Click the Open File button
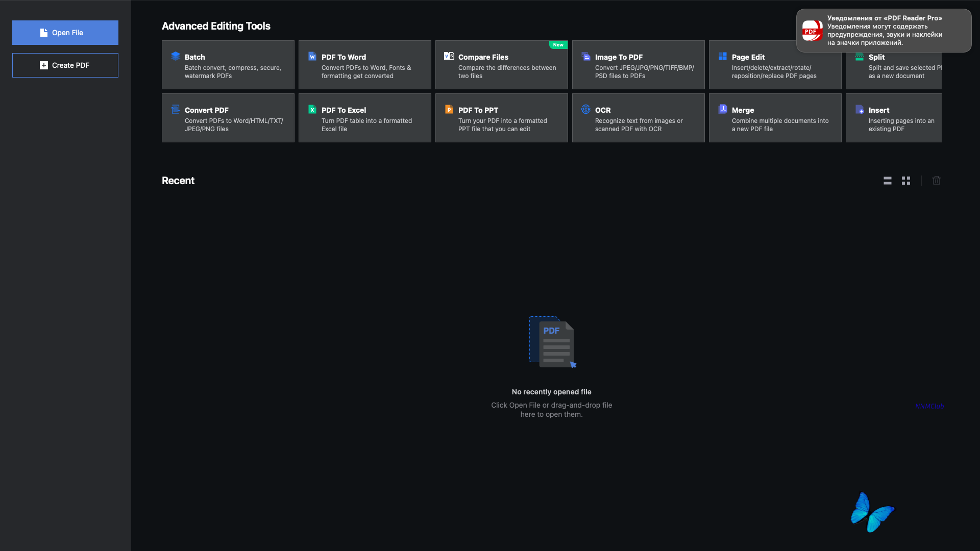Viewport: 980px width, 551px height. (x=65, y=33)
